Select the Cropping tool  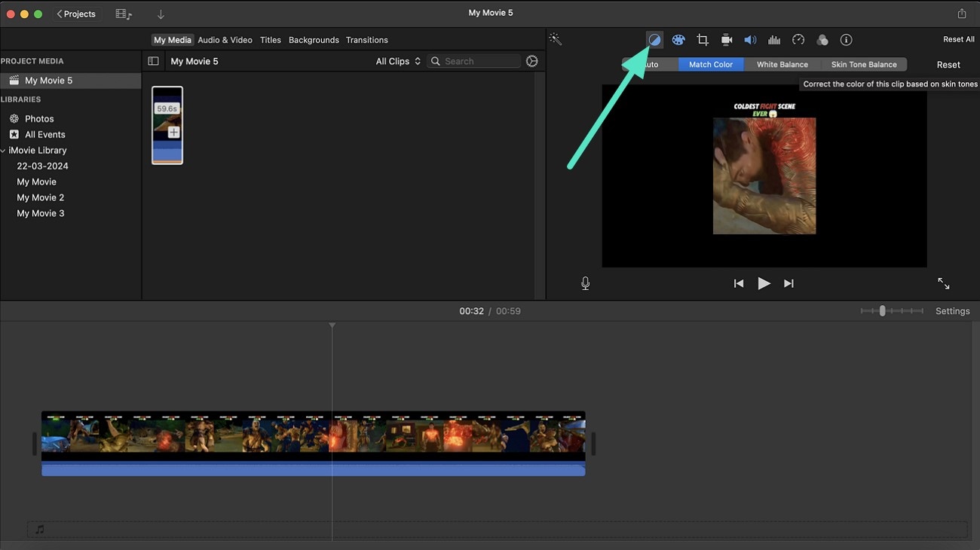703,40
